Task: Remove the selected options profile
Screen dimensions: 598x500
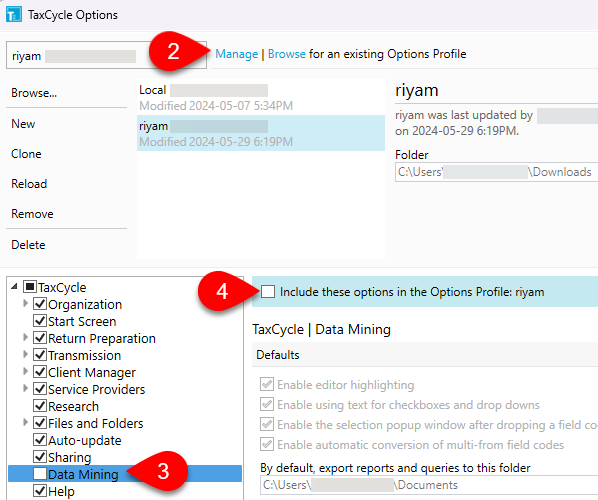Action: point(32,214)
